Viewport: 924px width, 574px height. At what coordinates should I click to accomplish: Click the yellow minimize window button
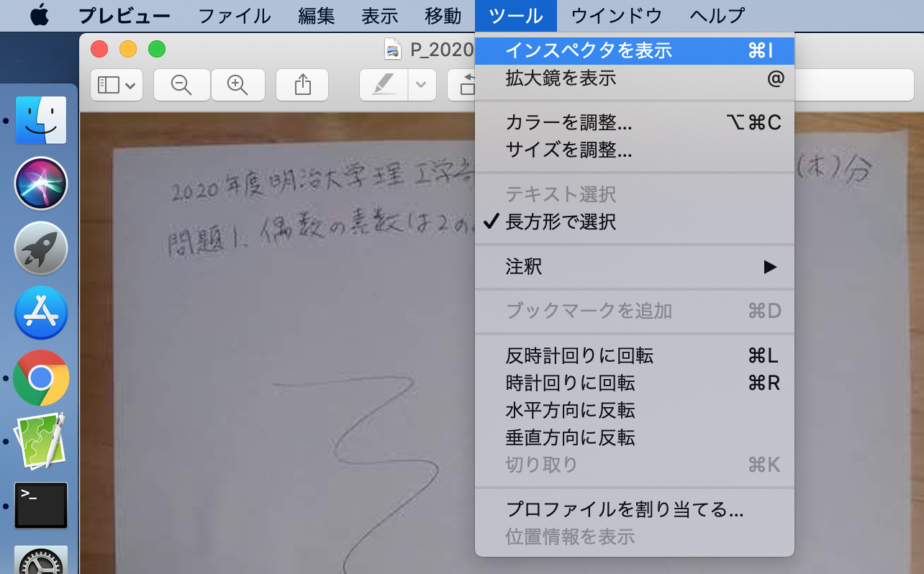click(x=128, y=49)
